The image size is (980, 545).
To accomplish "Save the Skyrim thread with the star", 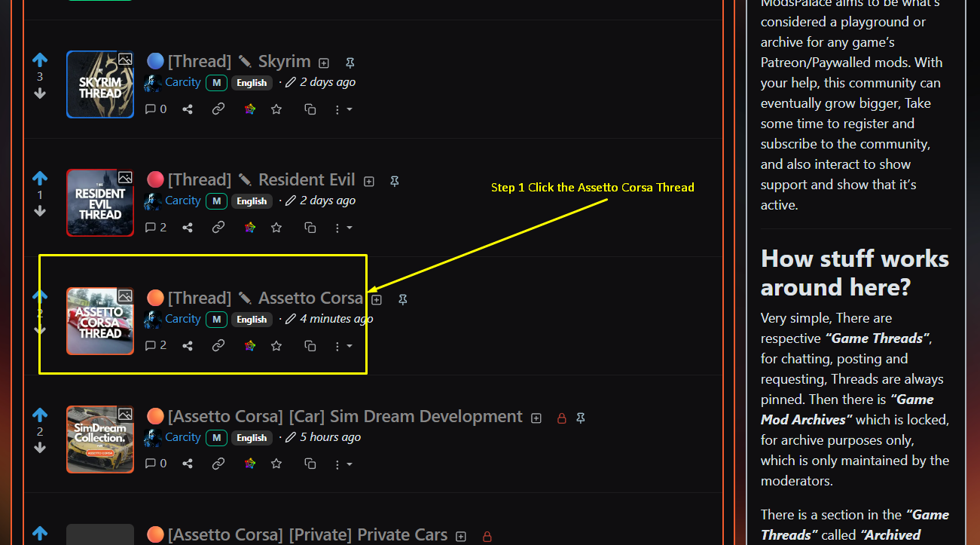I will click(276, 109).
